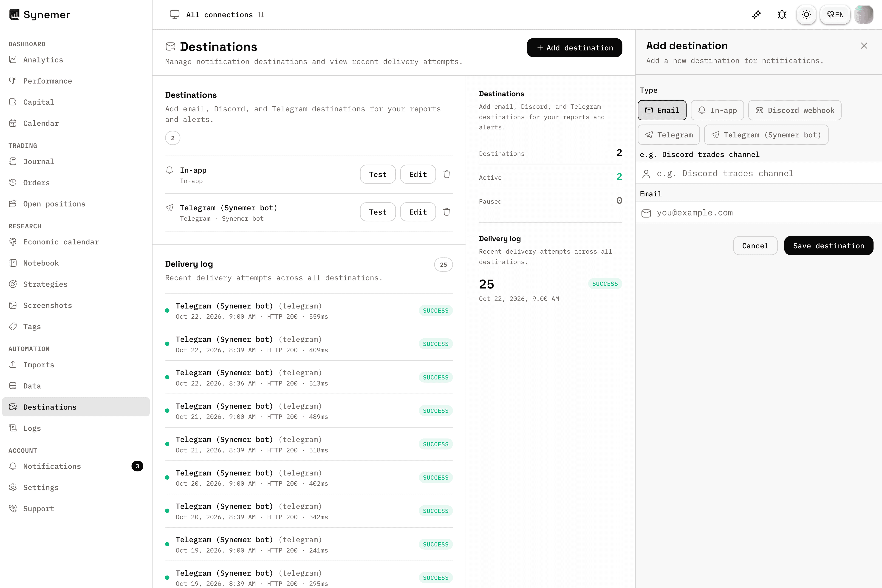Image resolution: width=882 pixels, height=588 pixels.
Task: Go to Capital page
Action: pos(76,102)
